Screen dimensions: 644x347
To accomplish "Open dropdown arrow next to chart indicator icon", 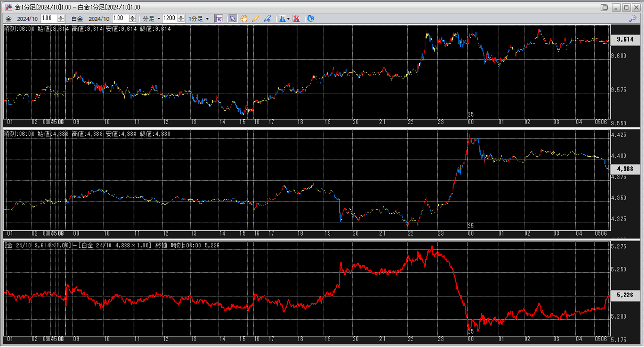I will pos(288,19).
